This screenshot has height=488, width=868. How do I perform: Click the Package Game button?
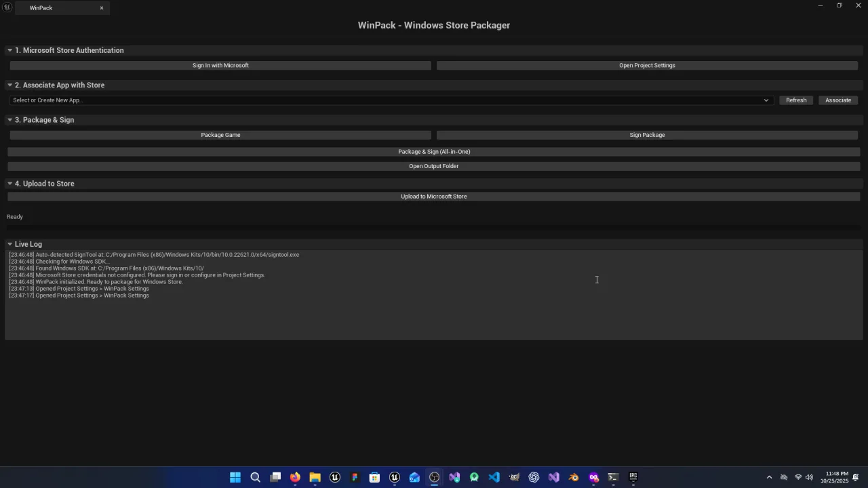220,135
